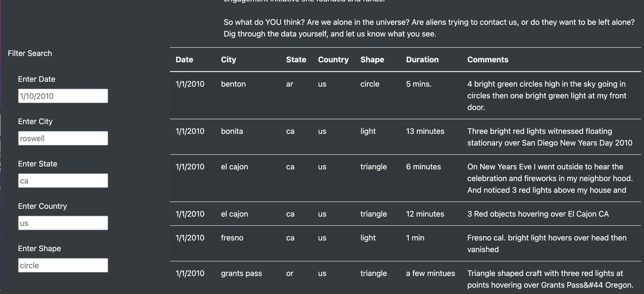Click the Duration column header
The width and height of the screenshot is (644, 294).
click(422, 60)
